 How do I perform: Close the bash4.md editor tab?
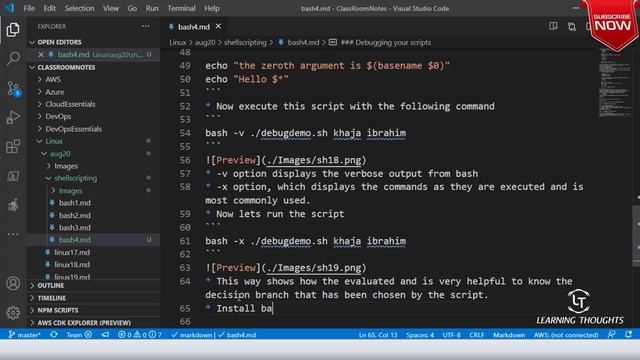tap(218, 27)
